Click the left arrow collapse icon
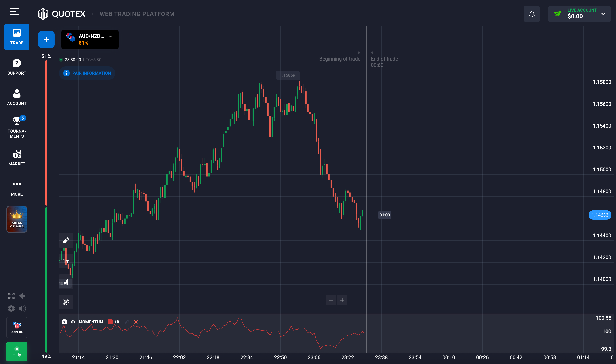 point(22,296)
